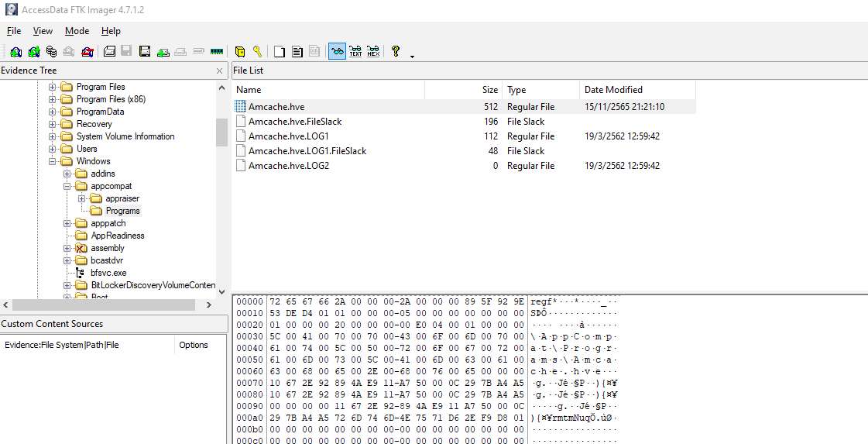The height and width of the screenshot is (444, 868).
Task: Click the Create Disk Image icon
Action: click(110, 52)
